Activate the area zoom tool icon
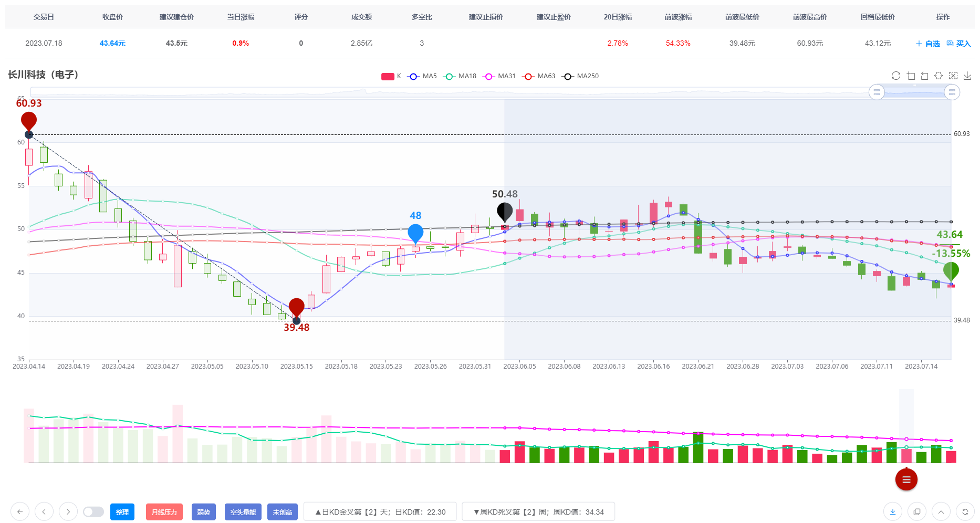Image resolution: width=980 pixels, height=523 pixels. 911,76
